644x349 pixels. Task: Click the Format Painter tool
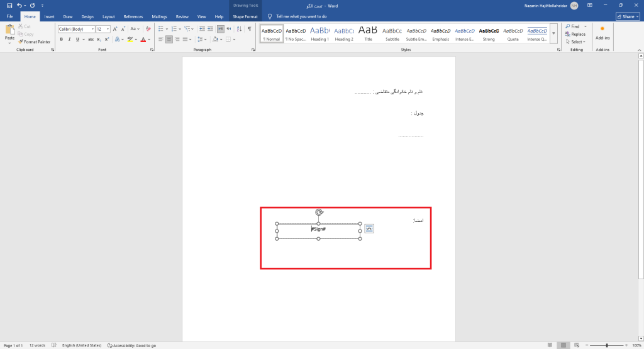[x=35, y=42]
